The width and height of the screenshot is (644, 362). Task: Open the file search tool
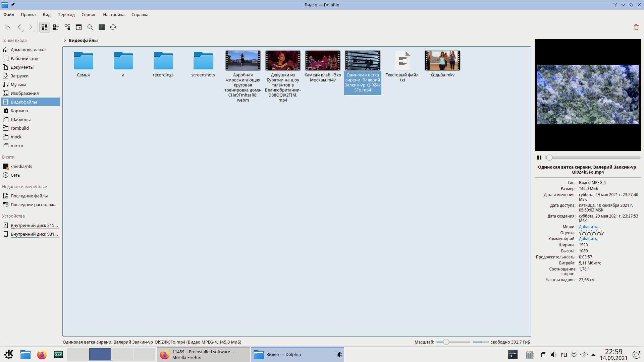tap(90, 27)
